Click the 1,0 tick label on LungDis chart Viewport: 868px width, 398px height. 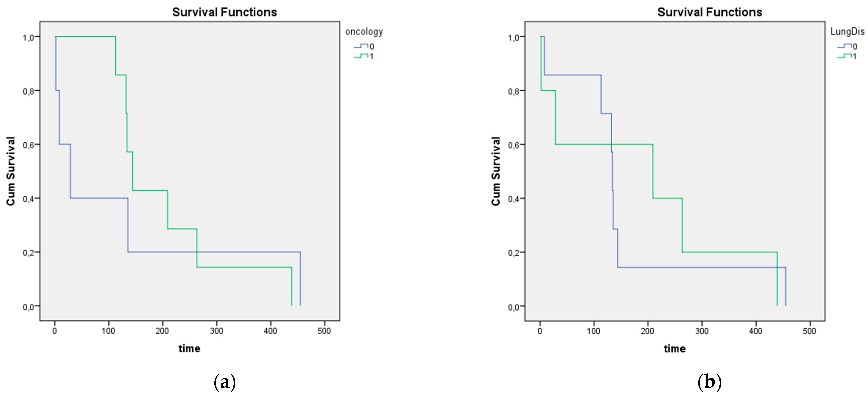513,37
